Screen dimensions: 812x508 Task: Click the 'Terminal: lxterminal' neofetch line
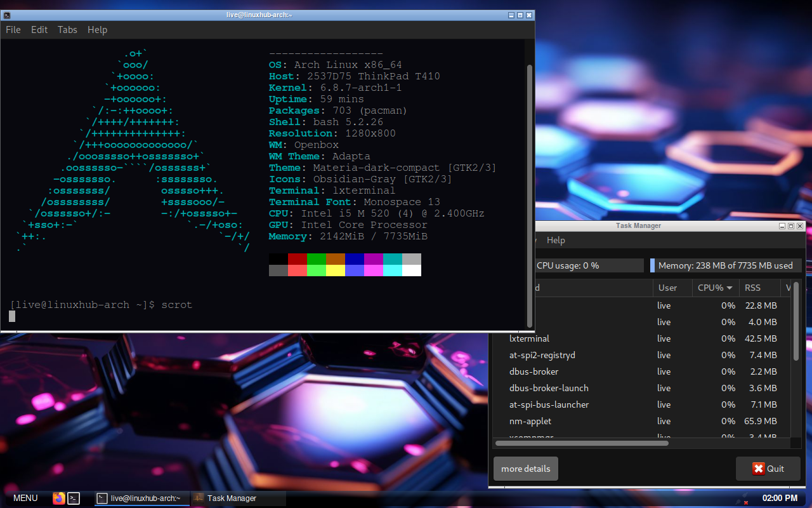tap(332, 190)
